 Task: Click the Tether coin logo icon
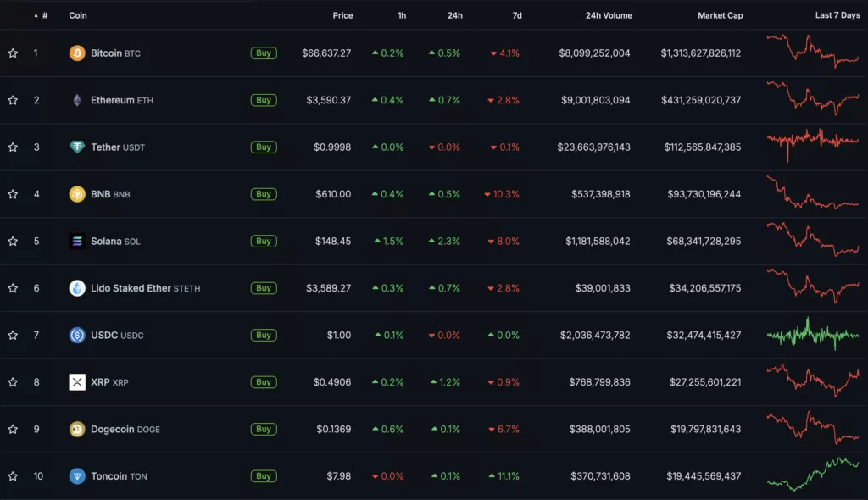(77, 147)
